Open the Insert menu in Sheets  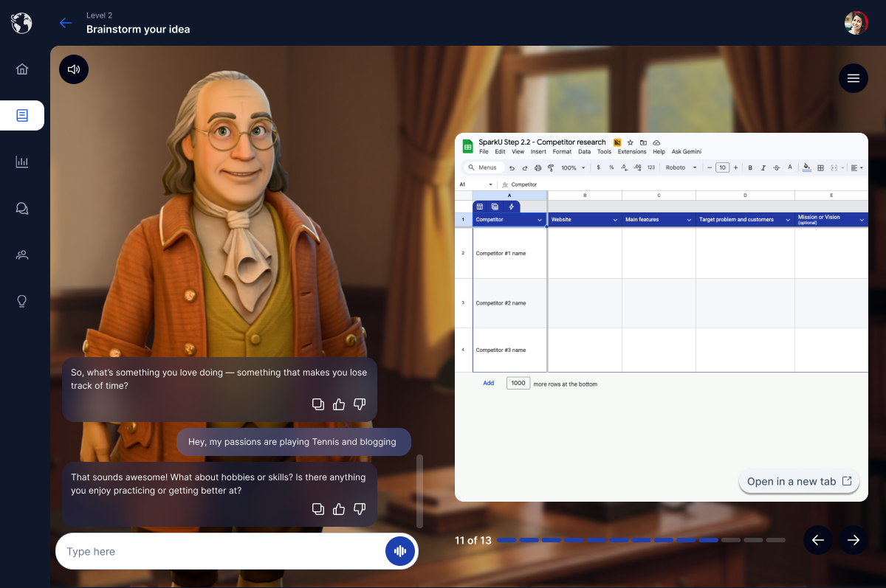[538, 152]
